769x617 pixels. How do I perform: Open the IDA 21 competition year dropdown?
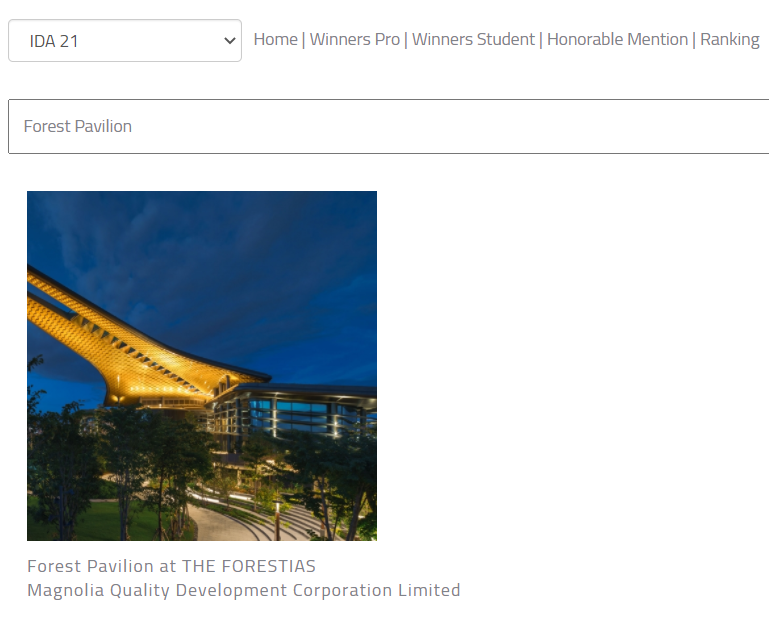(x=124, y=41)
